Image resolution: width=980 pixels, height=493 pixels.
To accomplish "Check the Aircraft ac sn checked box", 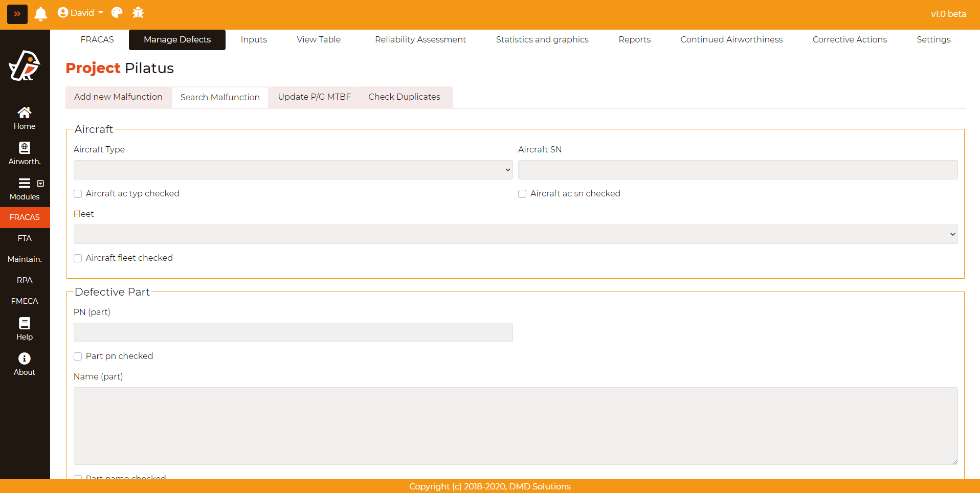I will click(x=522, y=194).
